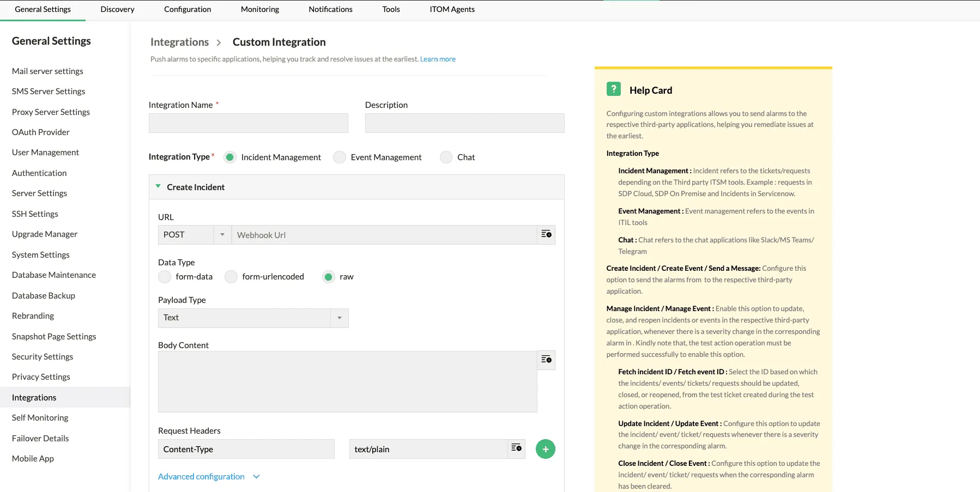Select the Incident Management integration type
This screenshot has width=980, height=492.
[230, 157]
